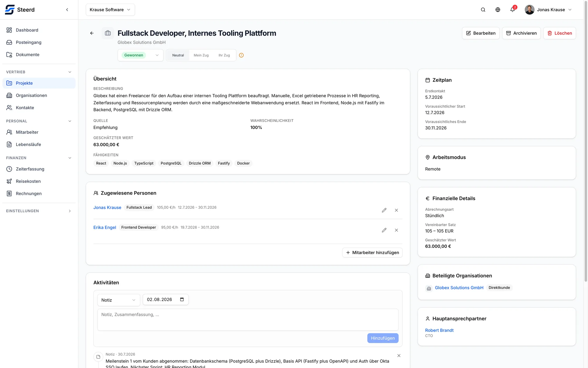The width and height of the screenshot is (588, 368).
Task: Open notifications bell with red badge
Action: pos(513,9)
